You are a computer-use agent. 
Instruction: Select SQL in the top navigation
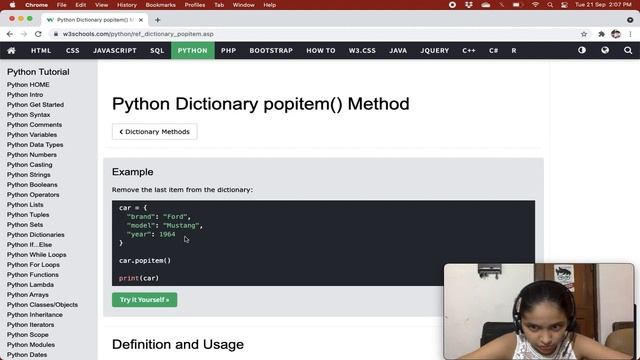[x=157, y=51]
